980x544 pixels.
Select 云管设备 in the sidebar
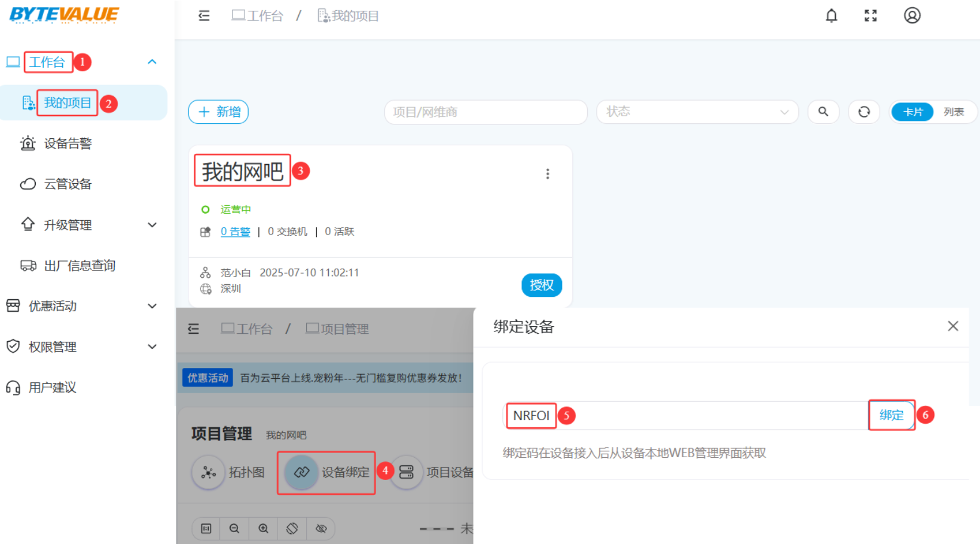pyautogui.click(x=68, y=184)
